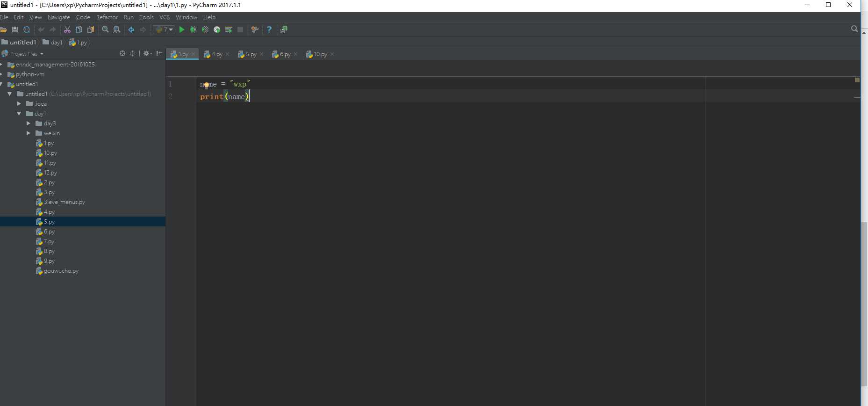The width and height of the screenshot is (868, 406).
Task: Click the Run with Coverage icon
Action: [205, 29]
